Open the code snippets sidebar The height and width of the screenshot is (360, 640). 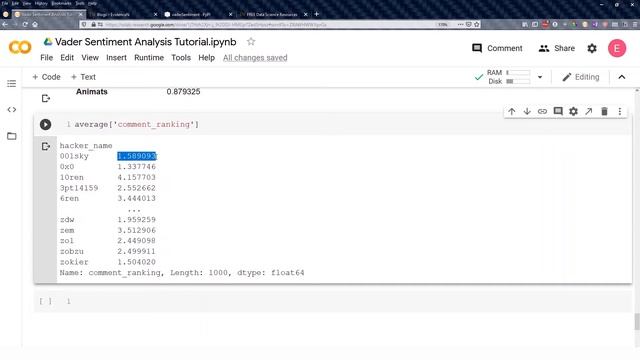click(x=11, y=109)
